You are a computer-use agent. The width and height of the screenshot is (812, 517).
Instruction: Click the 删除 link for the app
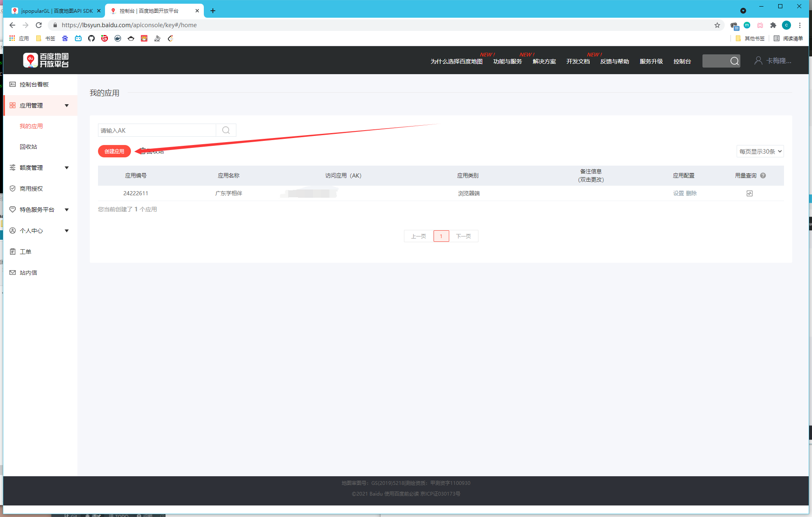pyautogui.click(x=691, y=193)
